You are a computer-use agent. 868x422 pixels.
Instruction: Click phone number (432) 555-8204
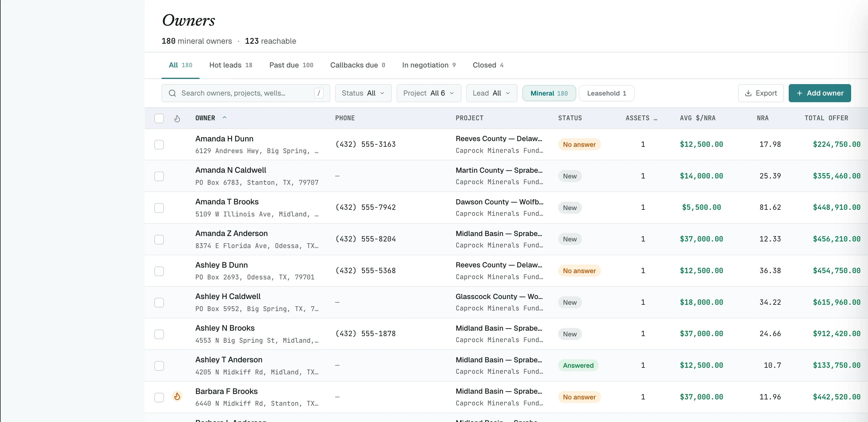[365, 239]
